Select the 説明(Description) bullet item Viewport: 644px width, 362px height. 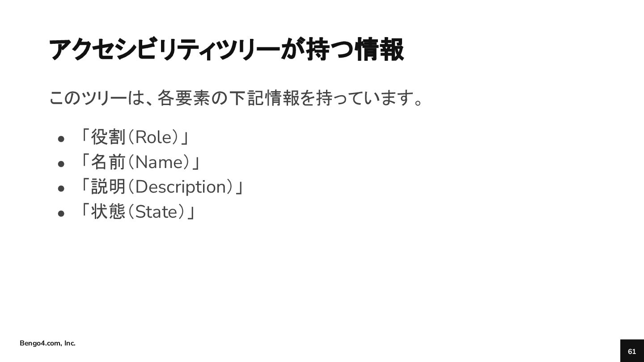tap(162, 187)
